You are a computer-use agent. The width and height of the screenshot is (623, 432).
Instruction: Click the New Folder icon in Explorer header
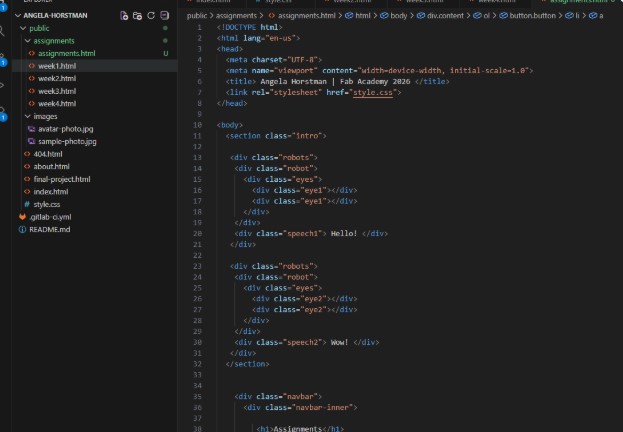tap(137, 15)
